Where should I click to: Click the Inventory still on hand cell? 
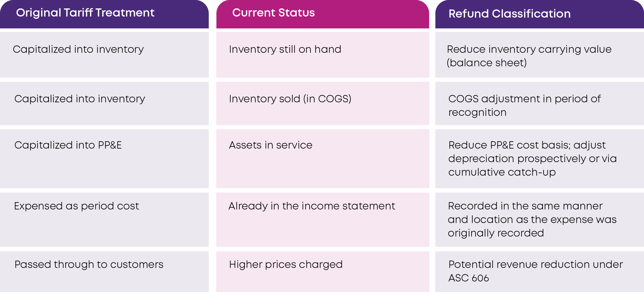(285, 50)
